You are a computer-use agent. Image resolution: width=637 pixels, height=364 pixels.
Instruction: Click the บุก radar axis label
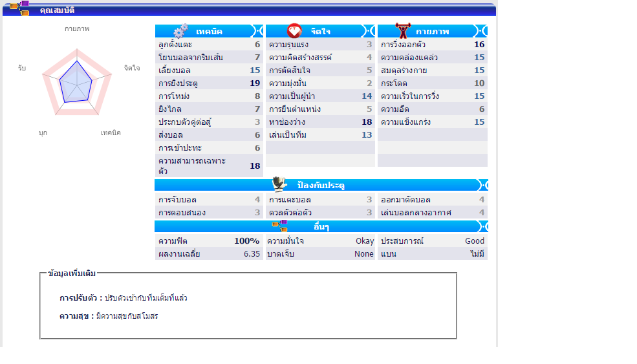pyautogui.click(x=43, y=133)
